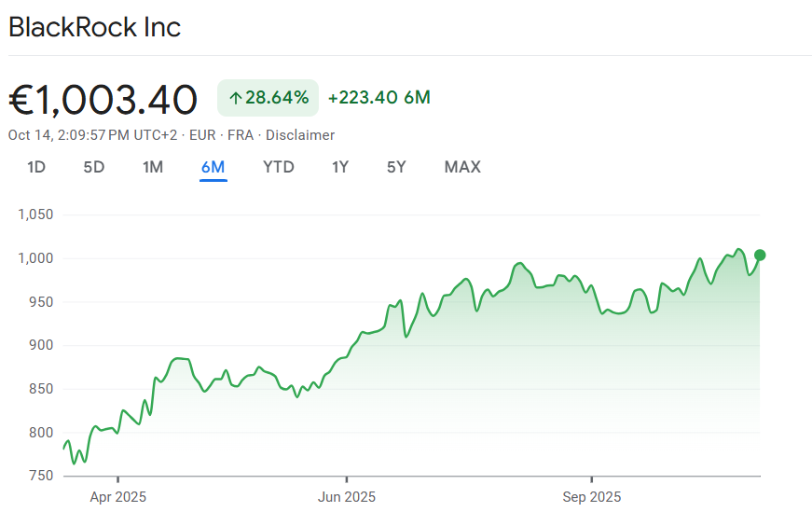Click the 1,050 y-axis label
This screenshot has height=512, width=812.
coord(35,214)
